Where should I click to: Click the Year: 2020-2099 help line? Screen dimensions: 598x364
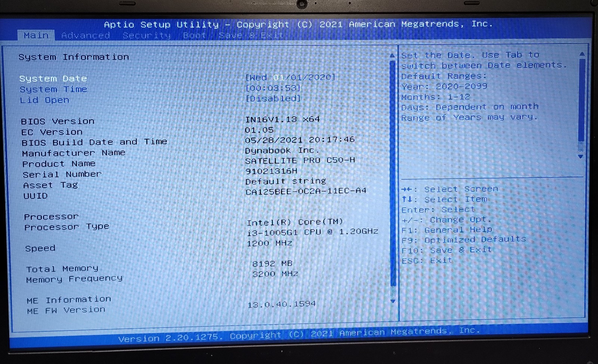coord(444,87)
